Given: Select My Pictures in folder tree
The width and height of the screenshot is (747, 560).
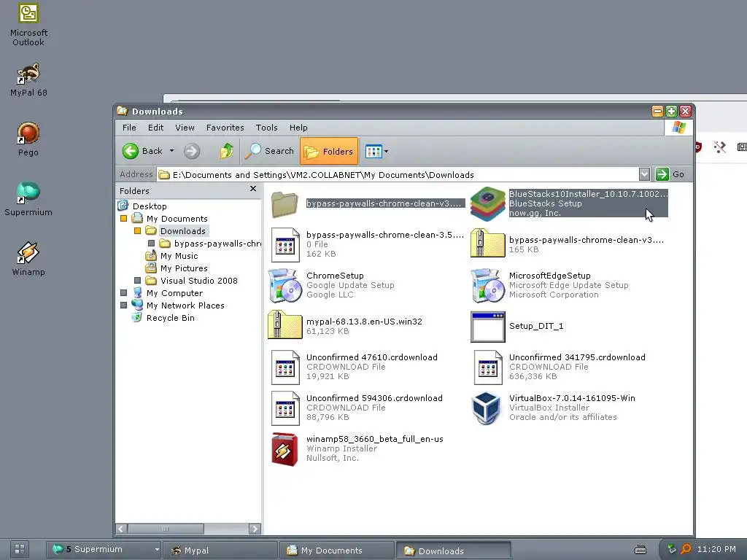Looking at the screenshot, I should 184,268.
